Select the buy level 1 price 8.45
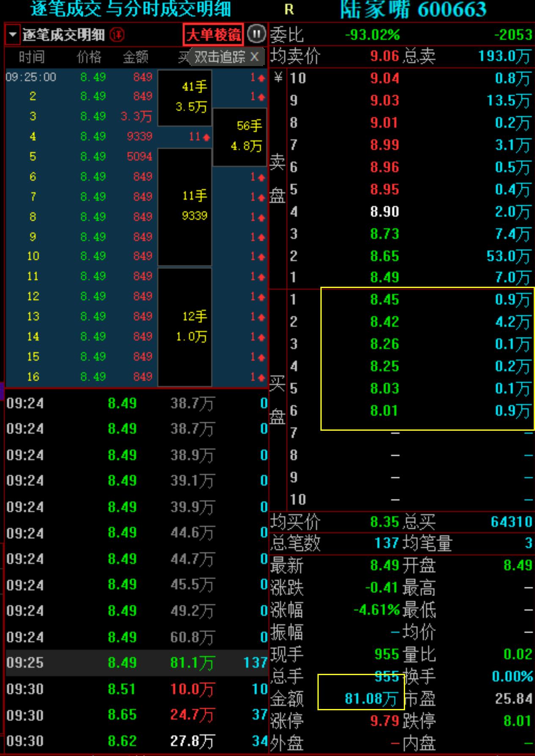The image size is (535, 756). pos(384,300)
